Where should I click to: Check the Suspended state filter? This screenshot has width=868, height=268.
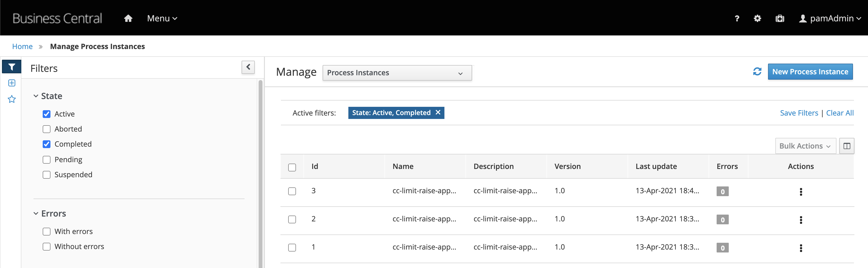point(47,175)
